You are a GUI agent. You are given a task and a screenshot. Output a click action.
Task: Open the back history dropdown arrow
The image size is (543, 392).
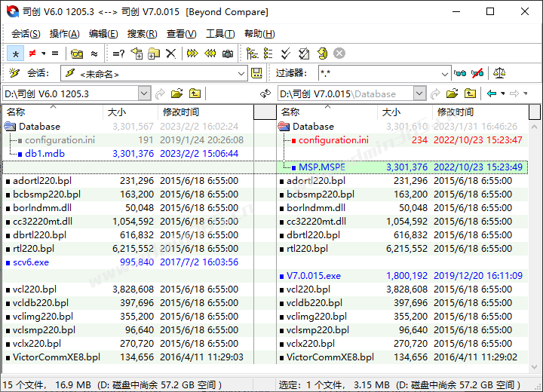(503, 93)
